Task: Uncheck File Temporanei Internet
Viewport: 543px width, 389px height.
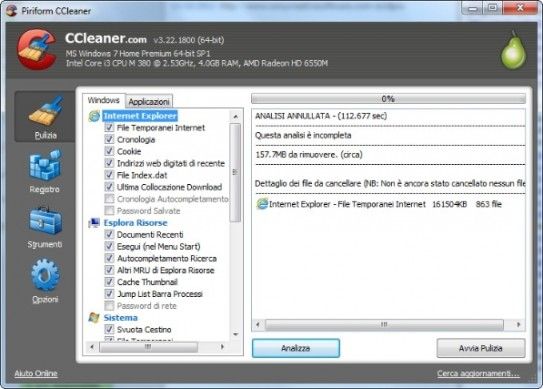Action: 109,127
